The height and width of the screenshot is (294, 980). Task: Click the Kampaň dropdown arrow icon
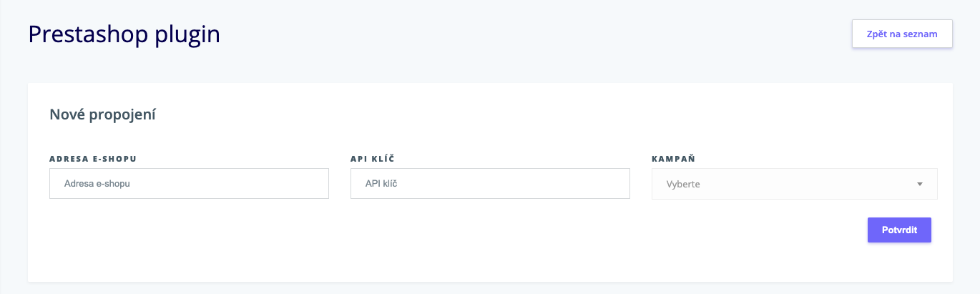point(920,184)
